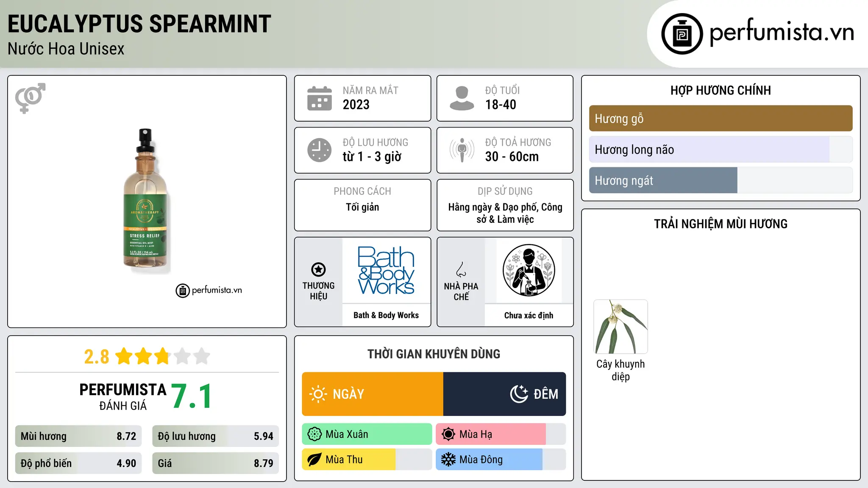
Task: Click the Đêm nighttime segment
Action: pos(504,394)
